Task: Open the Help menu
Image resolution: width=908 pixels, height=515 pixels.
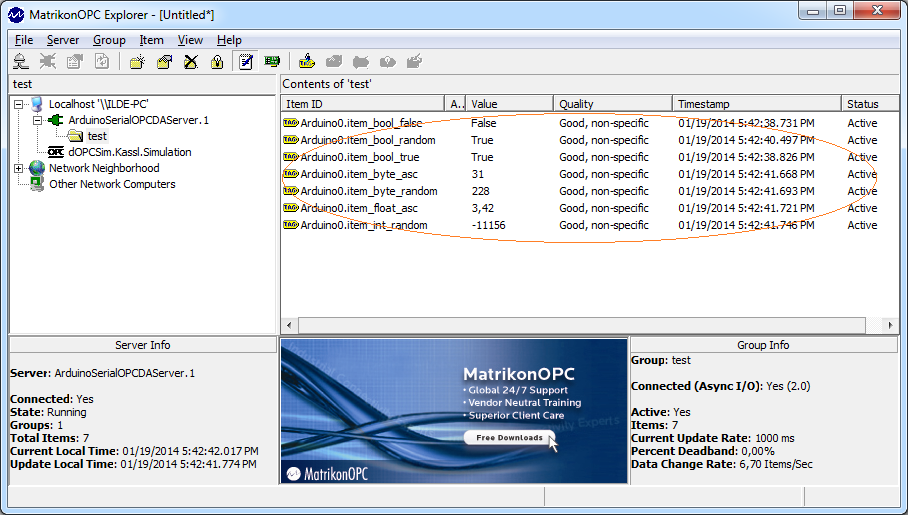Action: pyautogui.click(x=229, y=40)
